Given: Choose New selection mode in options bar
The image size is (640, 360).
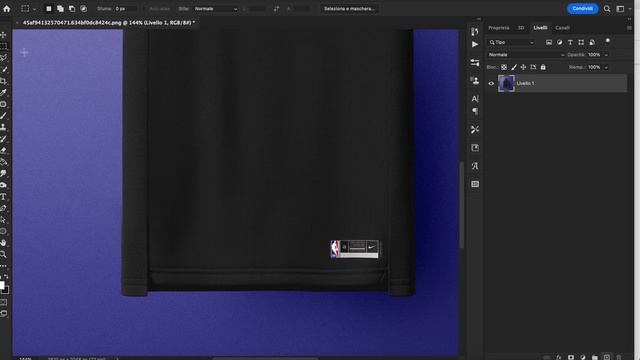Looking at the screenshot, I should point(49,9).
